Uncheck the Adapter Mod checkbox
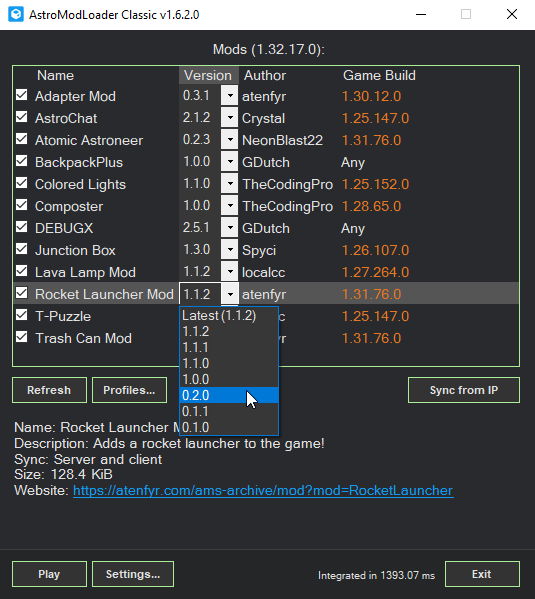535x599 pixels. [22, 95]
